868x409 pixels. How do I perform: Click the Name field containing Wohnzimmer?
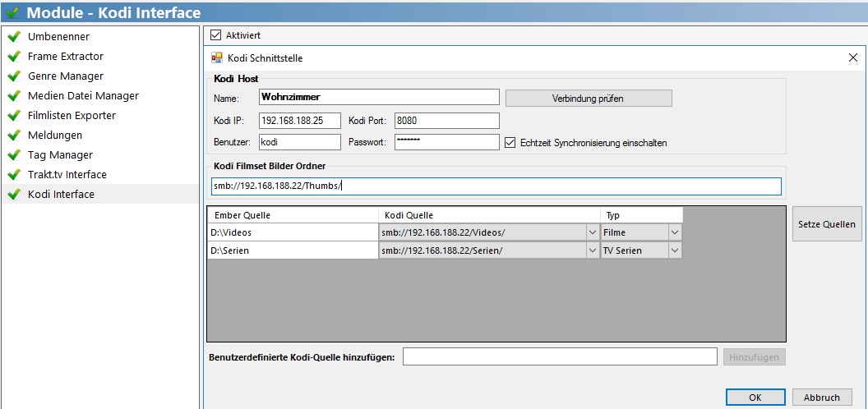click(x=379, y=98)
